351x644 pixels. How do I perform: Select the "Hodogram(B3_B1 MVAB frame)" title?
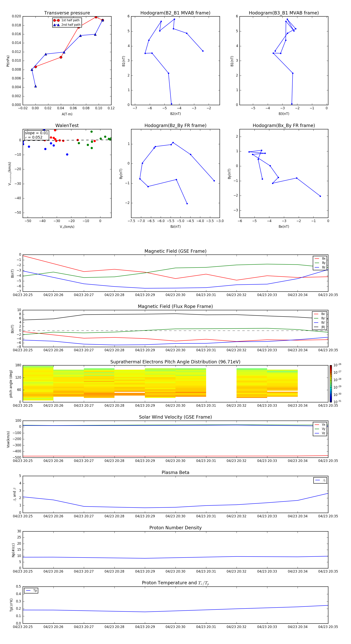coord(284,13)
